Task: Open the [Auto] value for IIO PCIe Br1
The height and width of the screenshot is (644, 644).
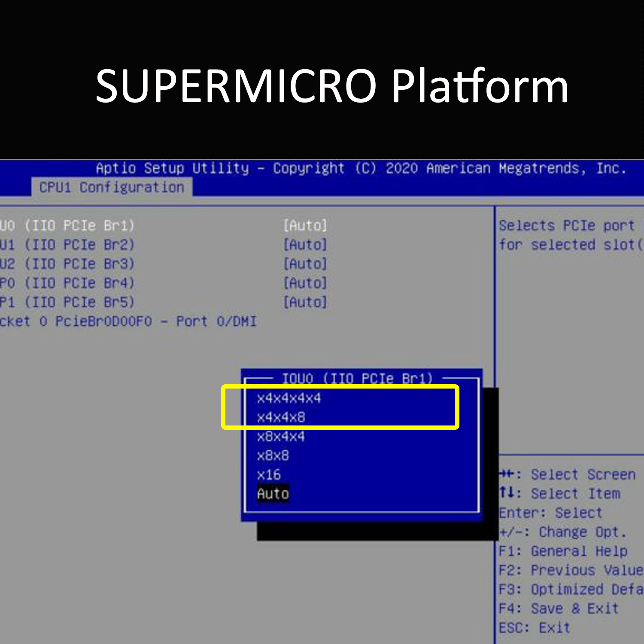Action: pyautogui.click(x=305, y=225)
